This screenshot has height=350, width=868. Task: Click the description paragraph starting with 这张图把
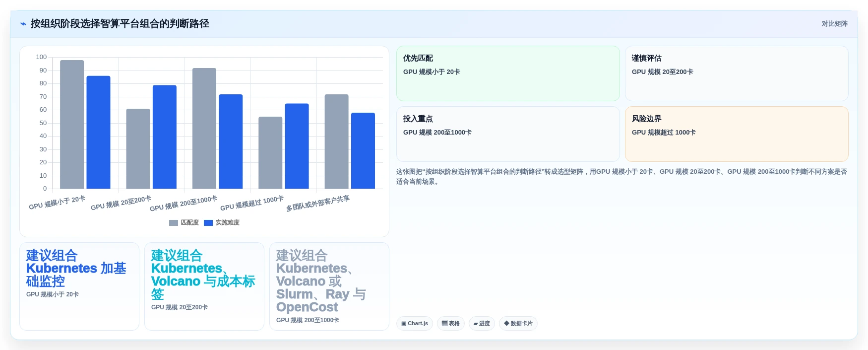(x=621, y=177)
